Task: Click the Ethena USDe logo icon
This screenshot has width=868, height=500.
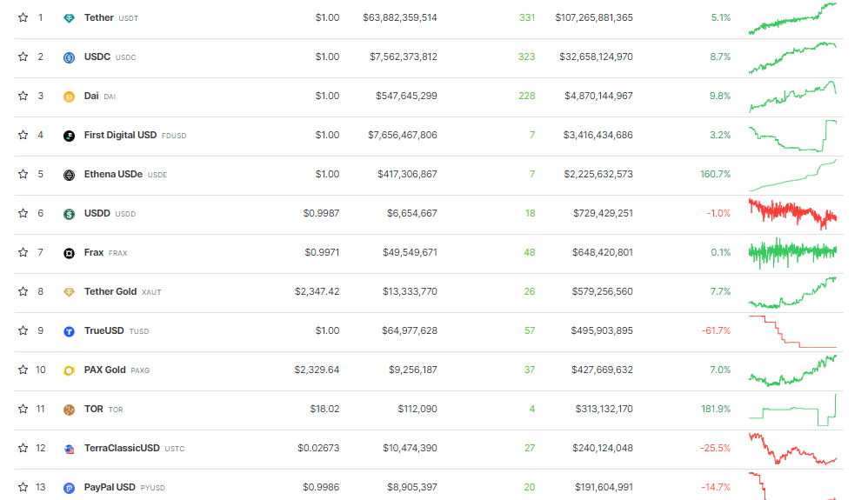Action: point(69,175)
